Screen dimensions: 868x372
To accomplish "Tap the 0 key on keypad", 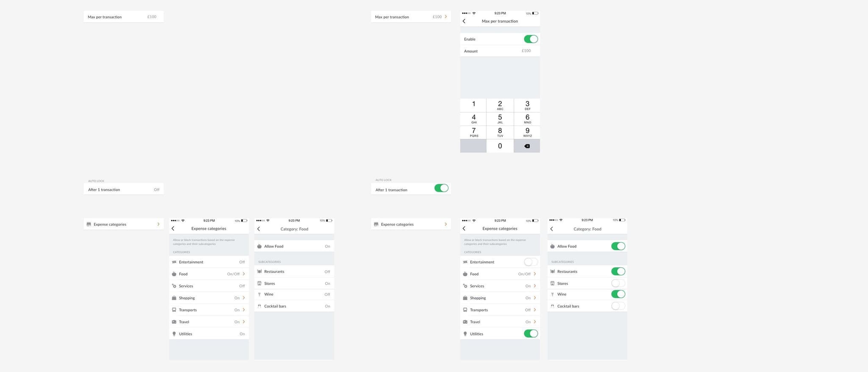I will pos(500,146).
